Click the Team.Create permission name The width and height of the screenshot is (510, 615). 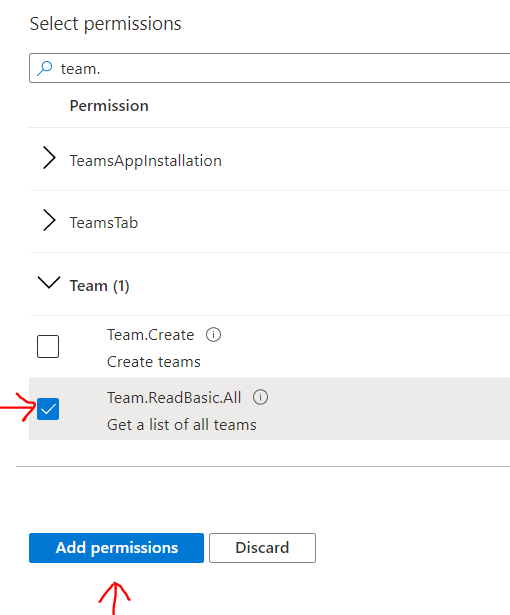point(151,335)
